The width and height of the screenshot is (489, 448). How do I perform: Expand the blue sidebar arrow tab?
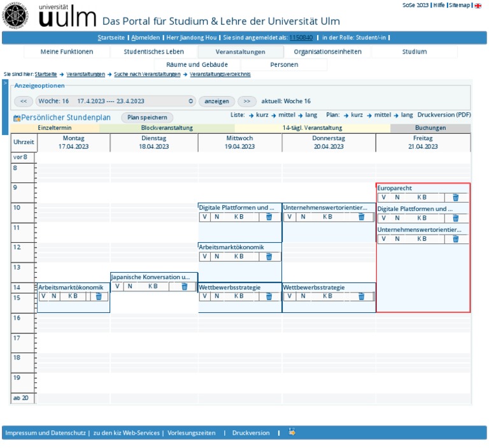5,107
